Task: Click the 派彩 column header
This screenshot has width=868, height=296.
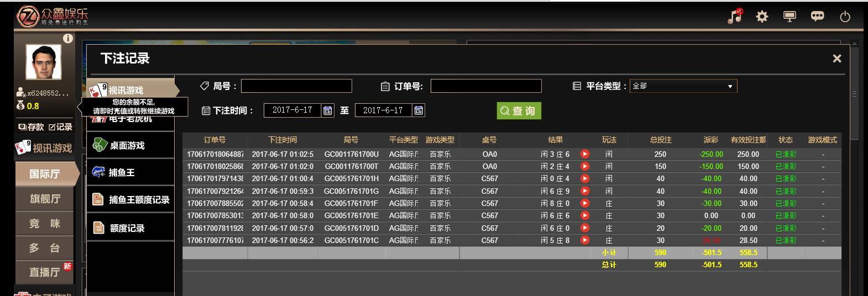Action: click(711, 140)
